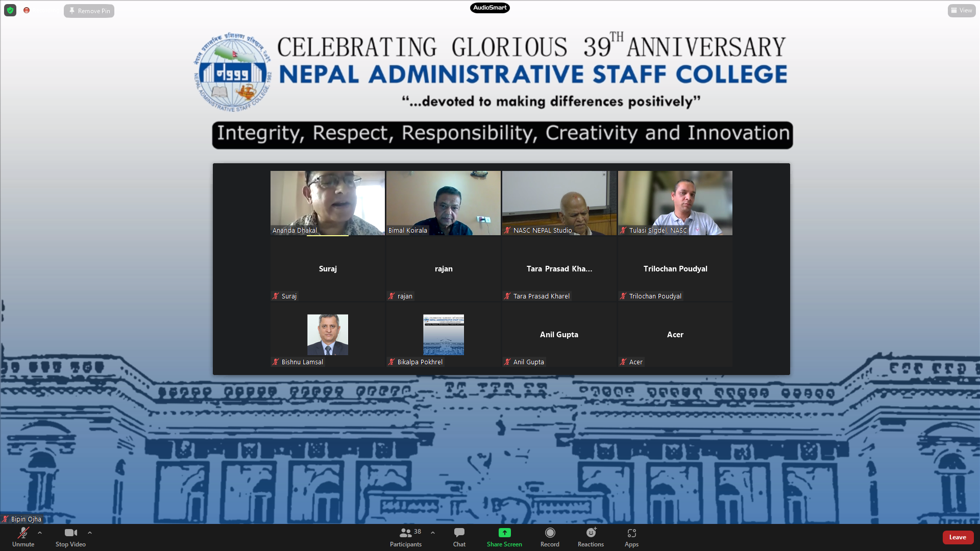
Task: Stop the video camera
Action: point(70,537)
